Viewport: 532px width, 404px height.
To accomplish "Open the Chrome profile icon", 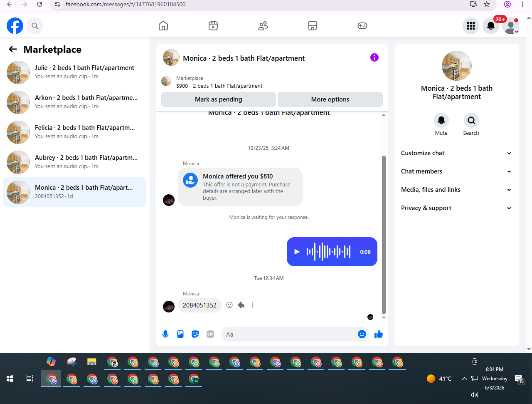I will [507, 4].
